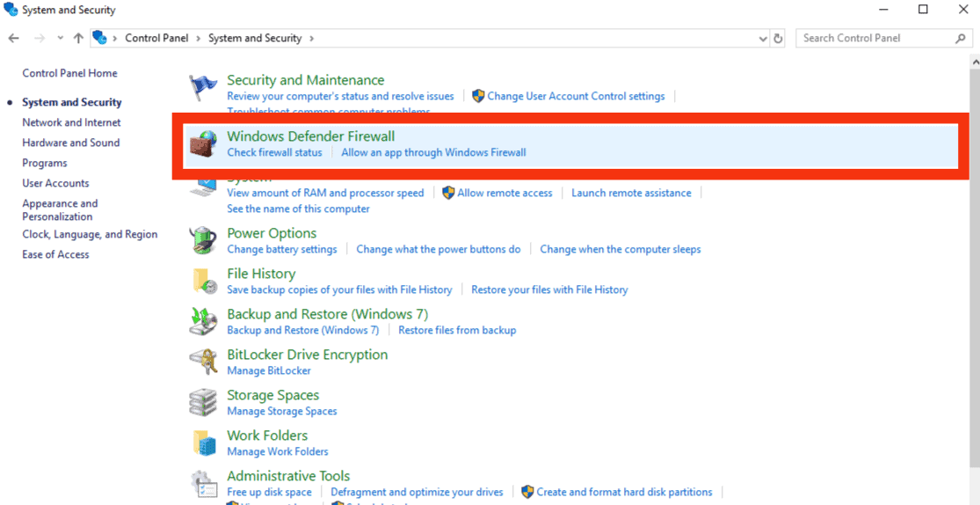Open Programs category in sidebar
The image size is (980, 505).
pyautogui.click(x=44, y=163)
